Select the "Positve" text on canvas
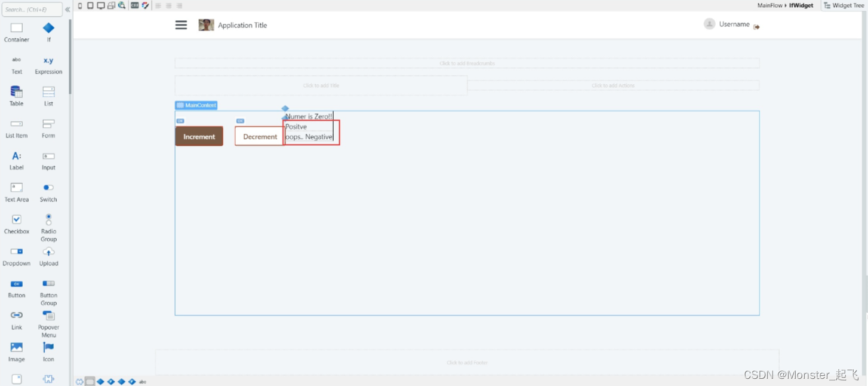Viewport: 868px width, 386px height. coord(296,127)
